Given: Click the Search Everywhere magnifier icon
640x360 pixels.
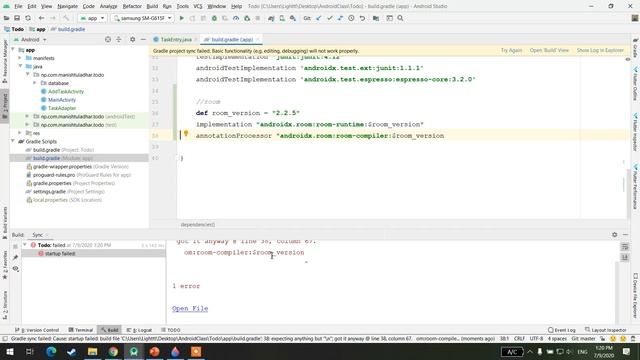Looking at the screenshot, I should click(400, 18).
